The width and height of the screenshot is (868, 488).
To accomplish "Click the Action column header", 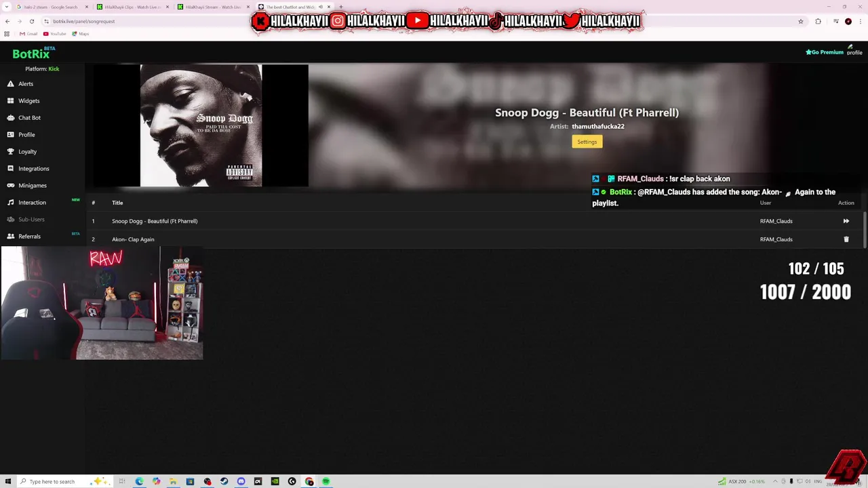I will 846,203.
